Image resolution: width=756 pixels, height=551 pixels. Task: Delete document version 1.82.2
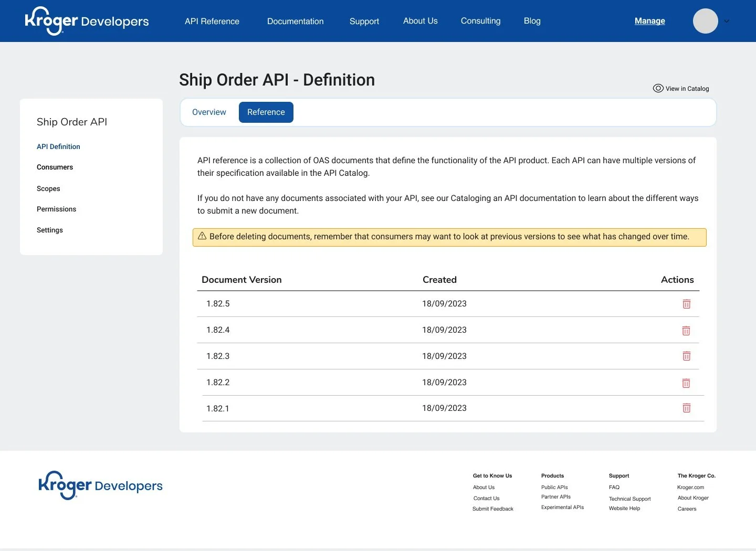pyautogui.click(x=686, y=383)
